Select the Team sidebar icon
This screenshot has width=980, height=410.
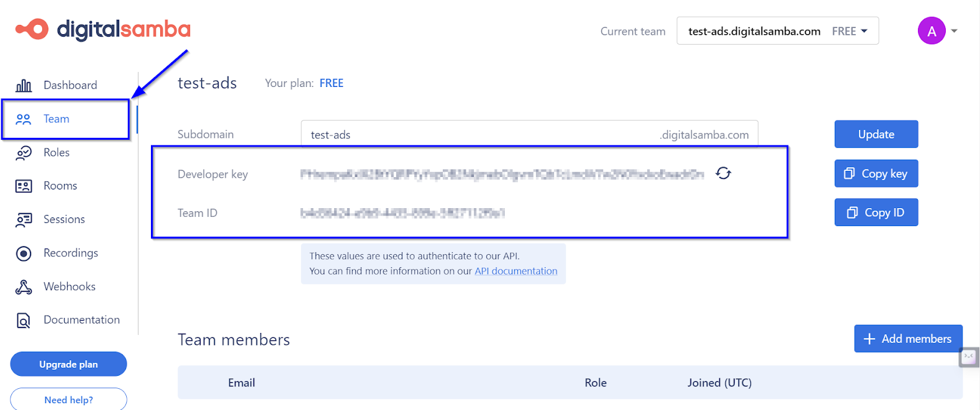pyautogui.click(x=24, y=119)
